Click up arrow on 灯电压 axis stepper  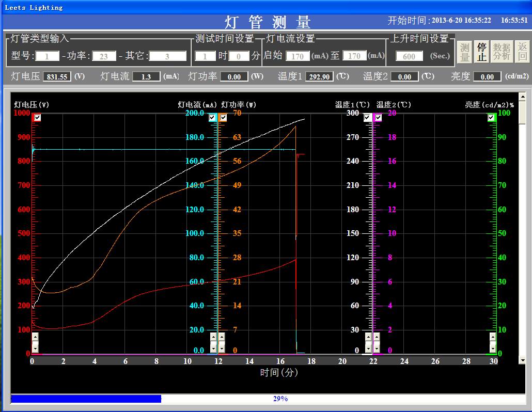point(35,337)
